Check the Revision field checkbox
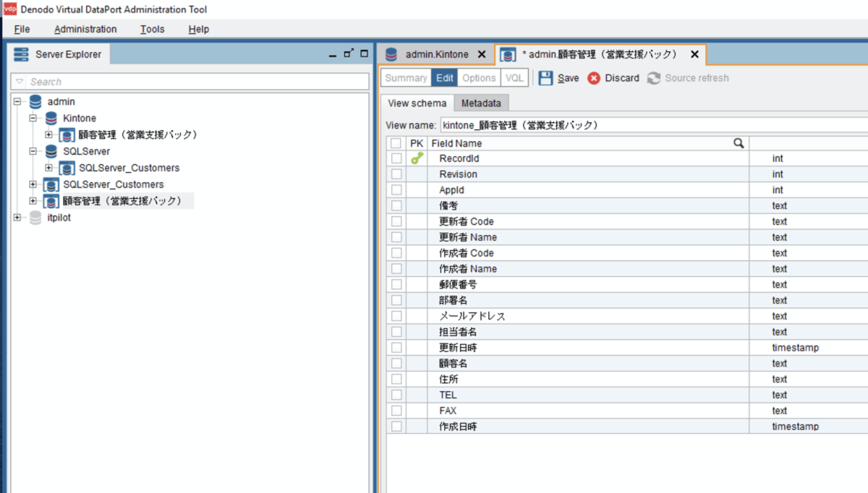The image size is (868, 493). tap(396, 174)
